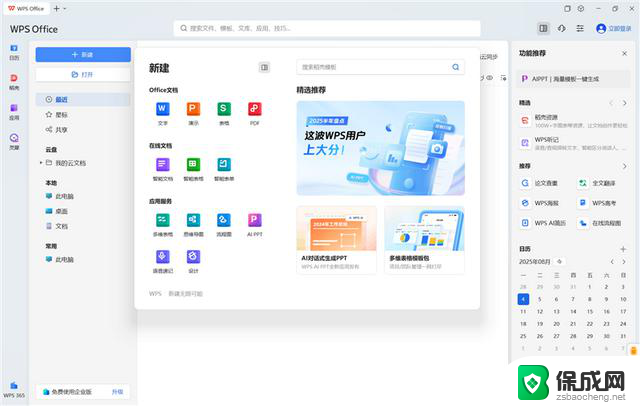Image resolution: width=640 pixels, height=406 pixels.
Task: Open WPS听记 featured item
Action: point(573,143)
